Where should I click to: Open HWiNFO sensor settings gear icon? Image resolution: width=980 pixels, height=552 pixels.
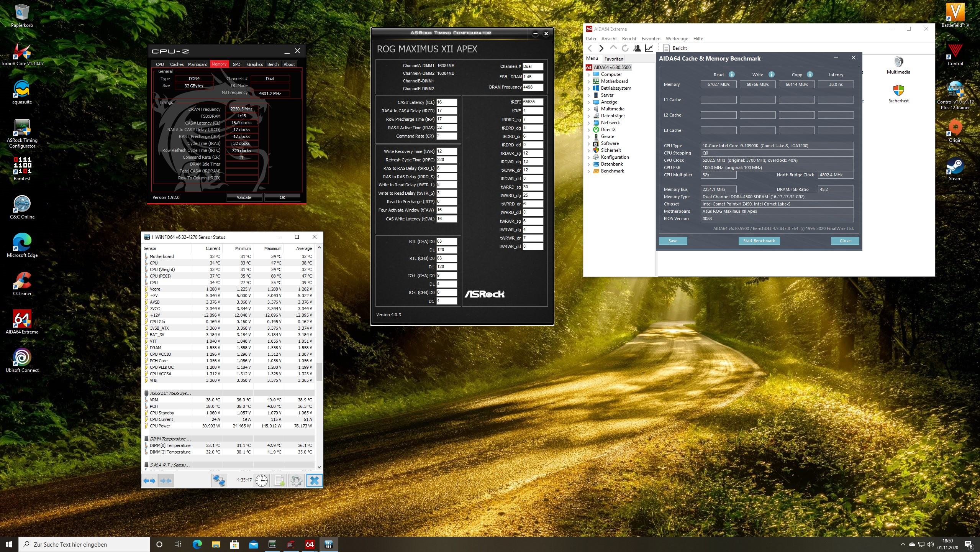pos(296,481)
